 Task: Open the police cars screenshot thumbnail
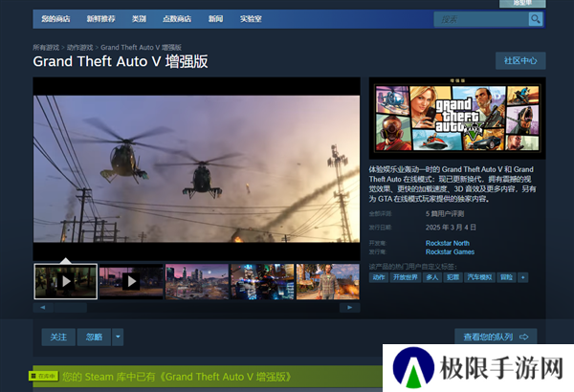262,281
